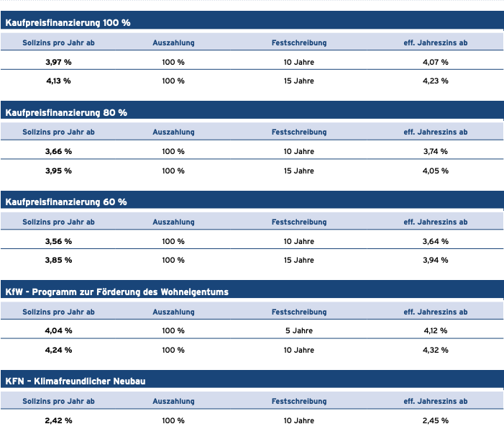Viewport: 504px width, 429px height.
Task: Click the 4,13 % Sollzins value
Action: coord(58,81)
